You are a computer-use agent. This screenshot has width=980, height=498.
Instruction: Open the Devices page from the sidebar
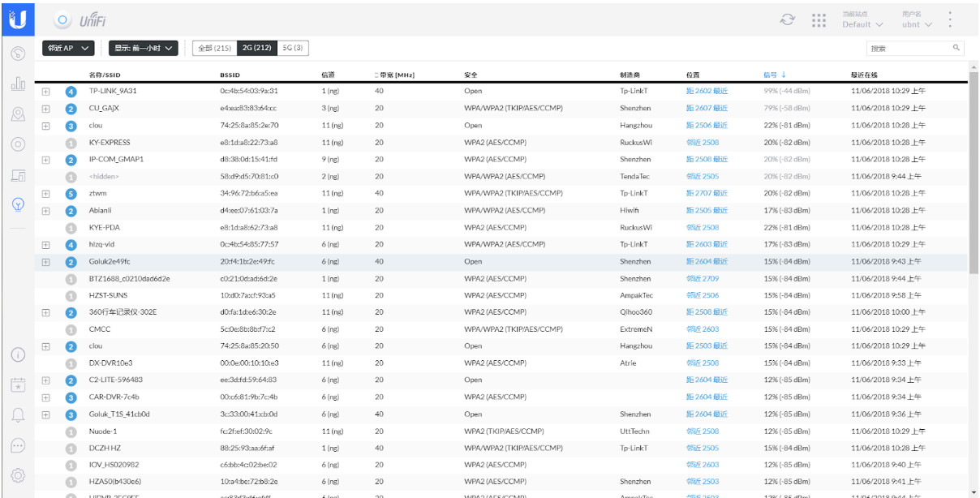(18, 144)
